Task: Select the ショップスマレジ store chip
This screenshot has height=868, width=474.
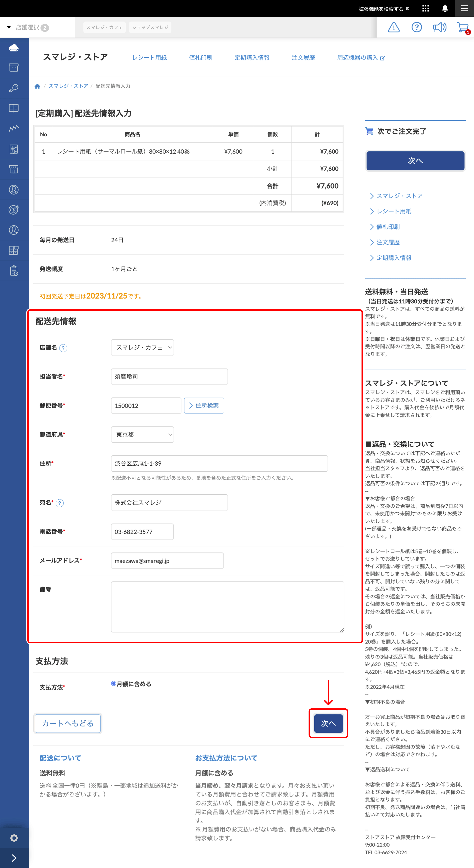Action: [150, 27]
